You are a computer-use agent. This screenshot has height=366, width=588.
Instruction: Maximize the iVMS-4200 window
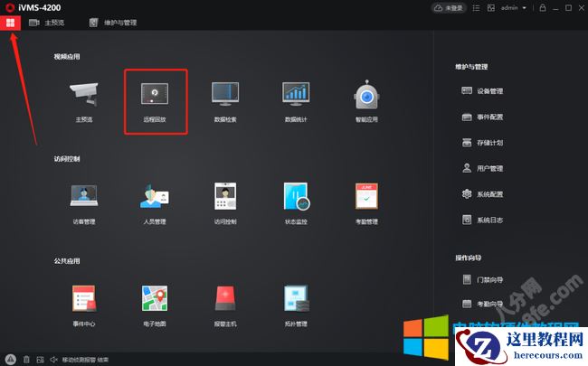pyautogui.click(x=568, y=7)
